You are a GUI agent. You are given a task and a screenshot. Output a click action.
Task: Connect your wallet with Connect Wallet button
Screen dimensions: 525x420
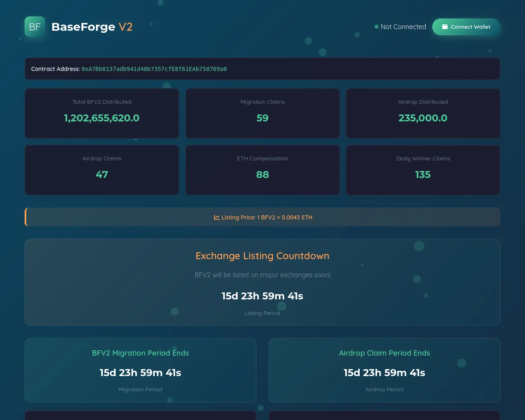pyautogui.click(x=466, y=27)
